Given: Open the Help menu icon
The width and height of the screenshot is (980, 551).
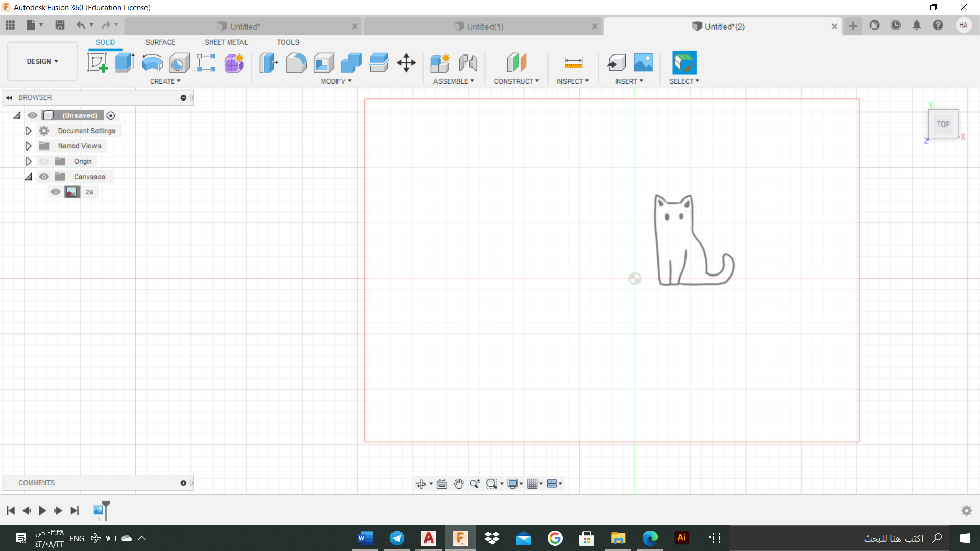Looking at the screenshot, I should click(x=938, y=25).
